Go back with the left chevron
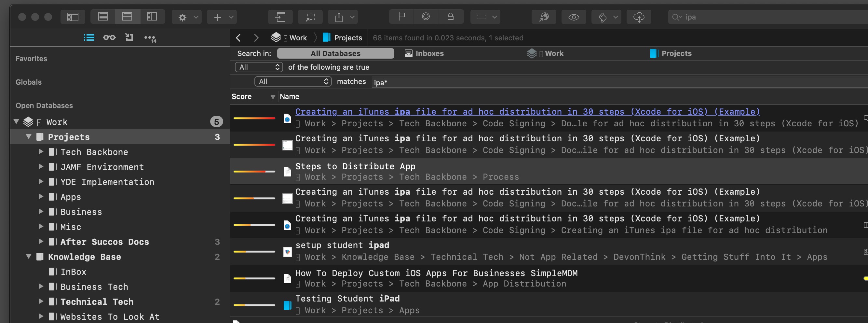 (x=238, y=38)
